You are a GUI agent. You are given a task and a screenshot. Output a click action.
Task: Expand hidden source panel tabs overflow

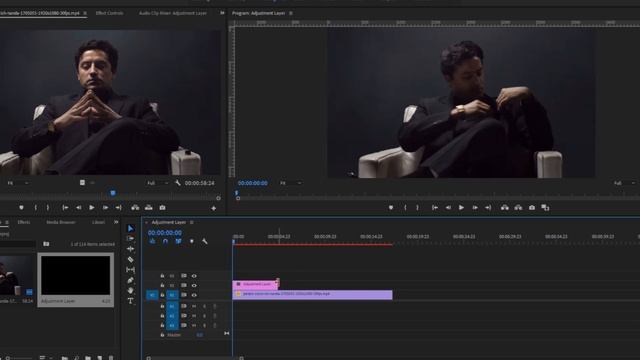click(x=222, y=13)
